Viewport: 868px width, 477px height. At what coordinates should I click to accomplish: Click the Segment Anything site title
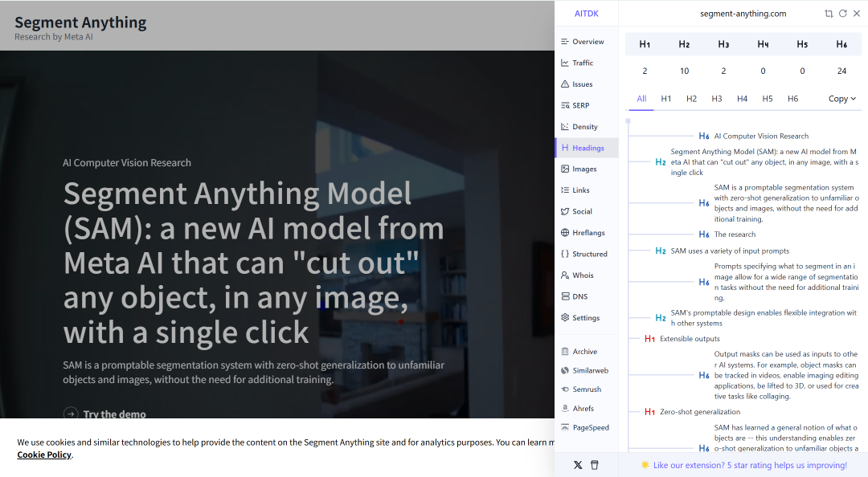tap(80, 22)
